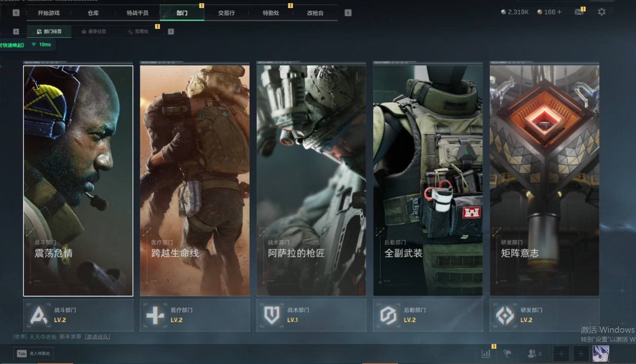
Task: Select the 矩阵意志 mission card
Action: [544, 181]
